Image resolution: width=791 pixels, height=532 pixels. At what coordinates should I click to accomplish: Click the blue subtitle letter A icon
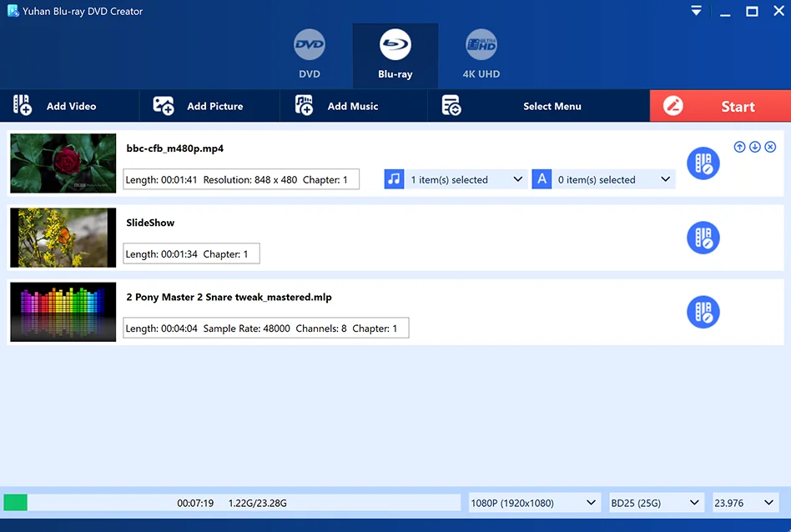[542, 179]
